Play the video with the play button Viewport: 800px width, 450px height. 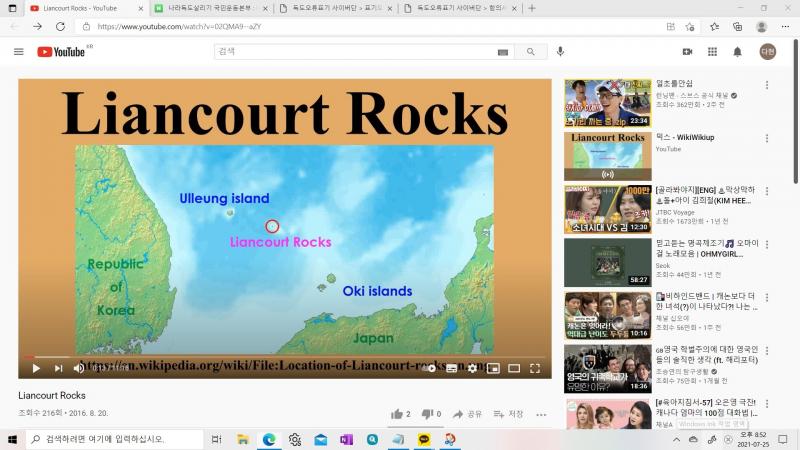[x=36, y=368]
